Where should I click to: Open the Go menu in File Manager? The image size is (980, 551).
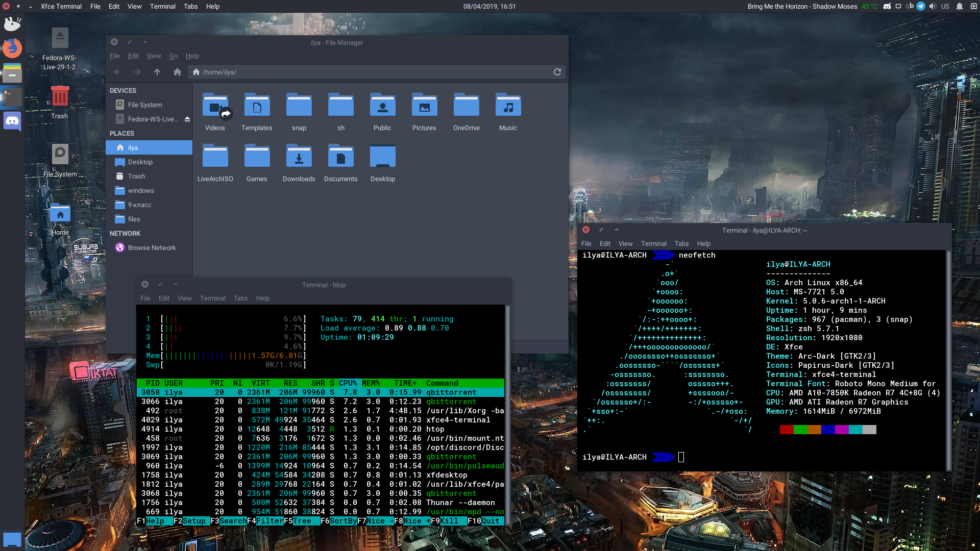point(174,56)
